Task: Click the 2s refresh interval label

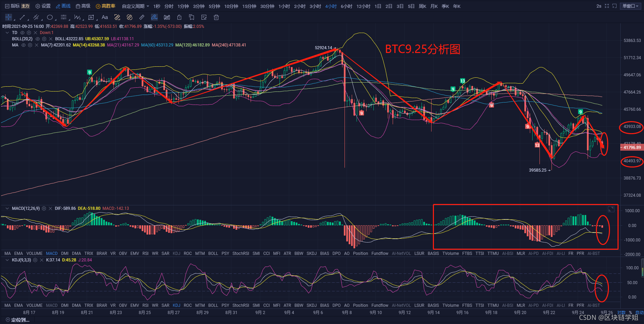Action: tap(599, 6)
